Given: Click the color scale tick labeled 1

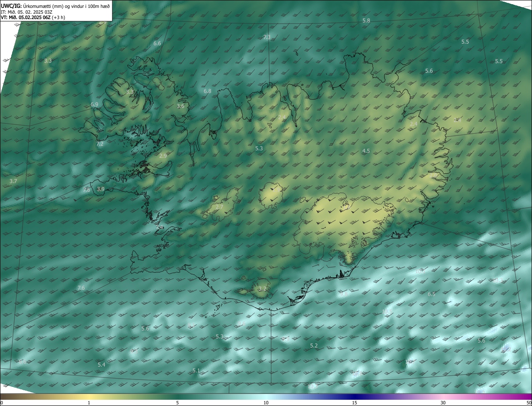Looking at the screenshot, I should pyautogui.click(x=89, y=403).
